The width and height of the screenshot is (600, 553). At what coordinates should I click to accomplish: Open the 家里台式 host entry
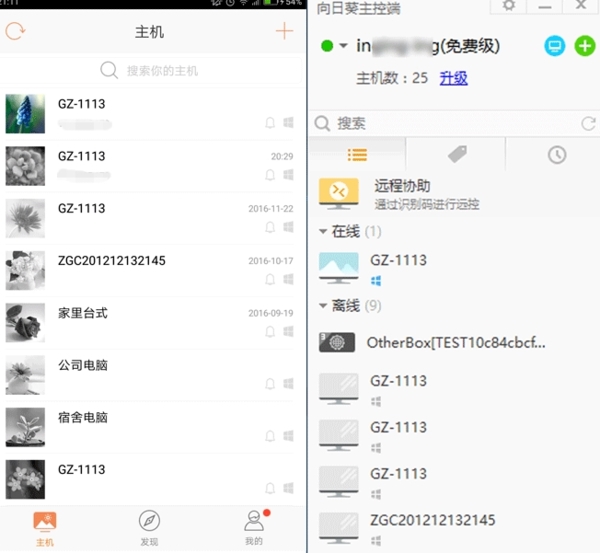pos(149,323)
